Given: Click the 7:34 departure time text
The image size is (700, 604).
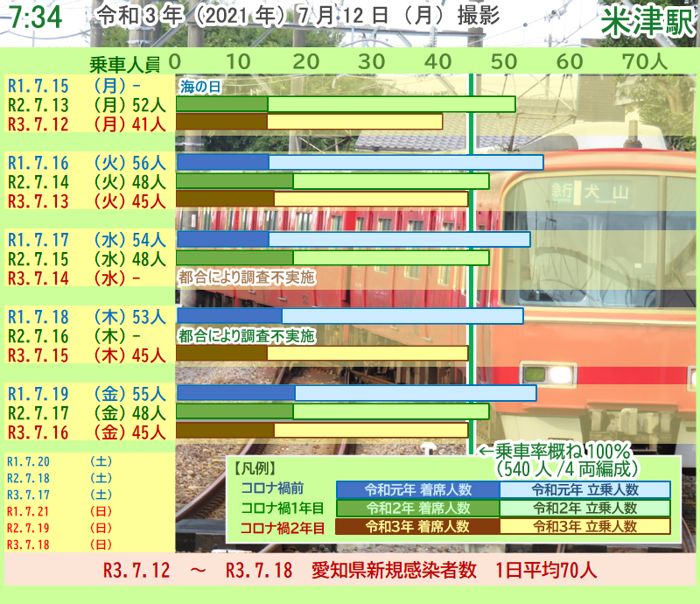Looking at the screenshot, I should [36, 17].
